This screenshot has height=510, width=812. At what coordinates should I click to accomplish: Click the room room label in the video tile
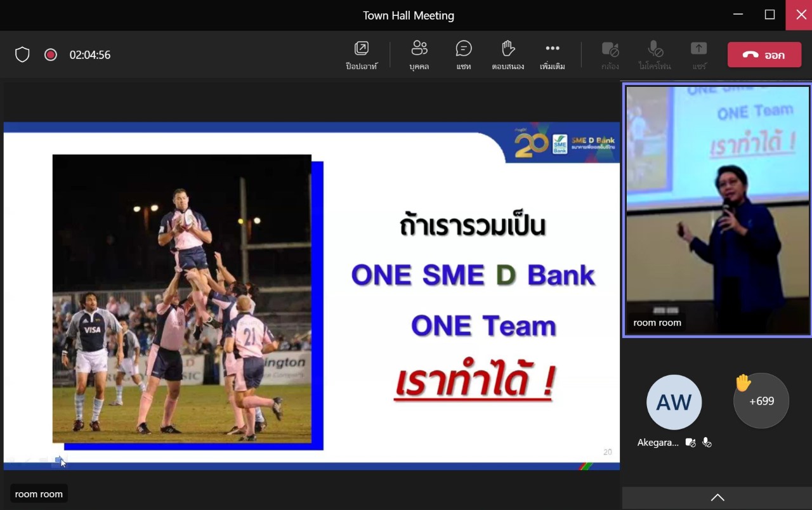(657, 323)
